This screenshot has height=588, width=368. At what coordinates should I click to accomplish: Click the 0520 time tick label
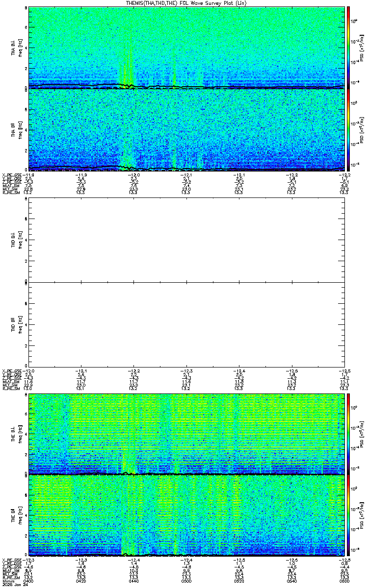pos(239,581)
